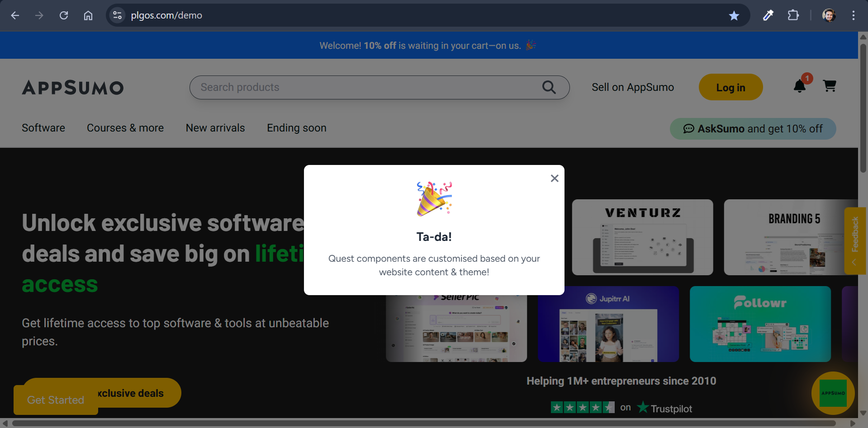Click the Log in button
The width and height of the screenshot is (868, 428).
[x=730, y=87]
